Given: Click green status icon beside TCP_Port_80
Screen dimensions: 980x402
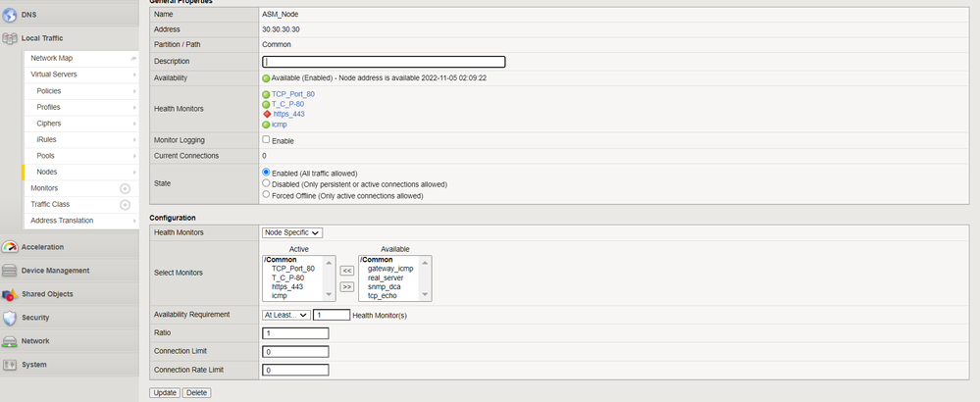Looking at the screenshot, I should [266, 94].
